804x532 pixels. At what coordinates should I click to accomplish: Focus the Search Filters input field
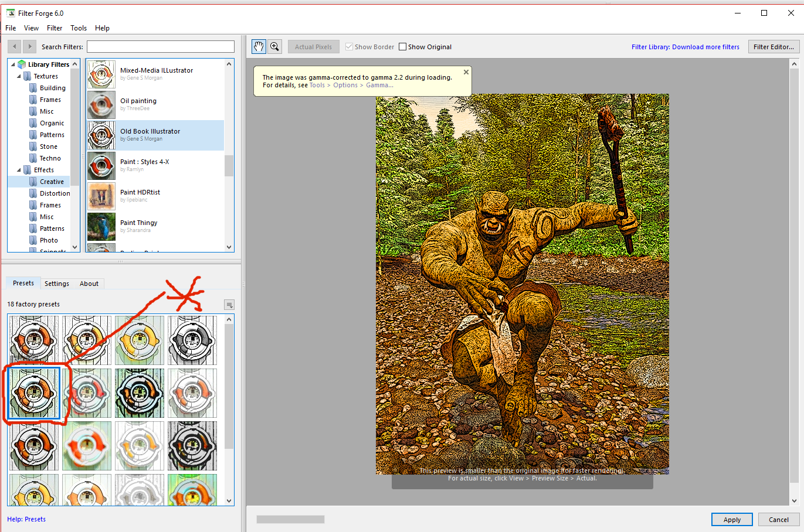tap(161, 47)
